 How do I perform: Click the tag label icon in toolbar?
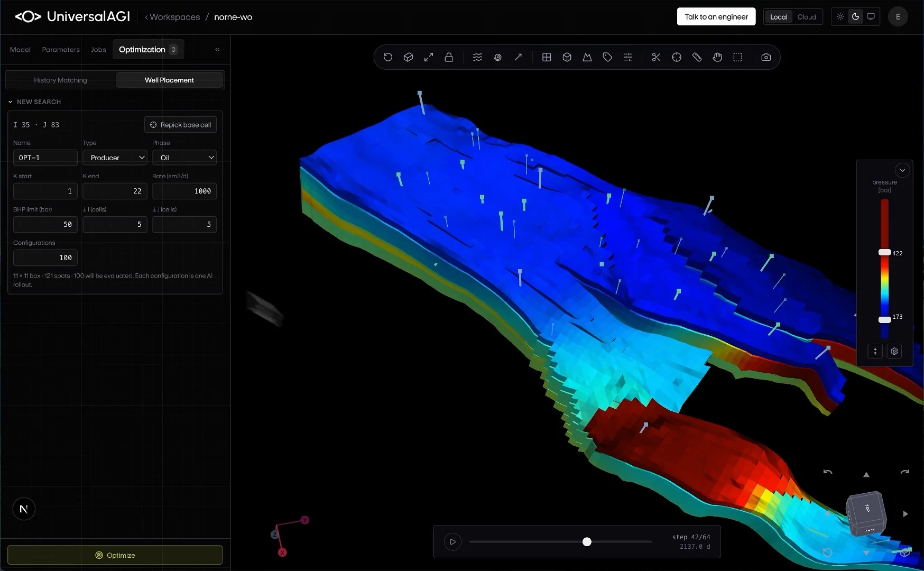click(x=607, y=57)
